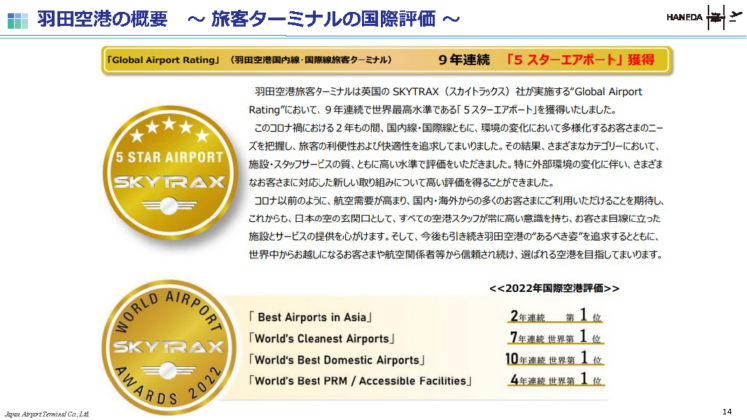
Task: Click the 9年連続 text in banner
Action: [x=464, y=60]
